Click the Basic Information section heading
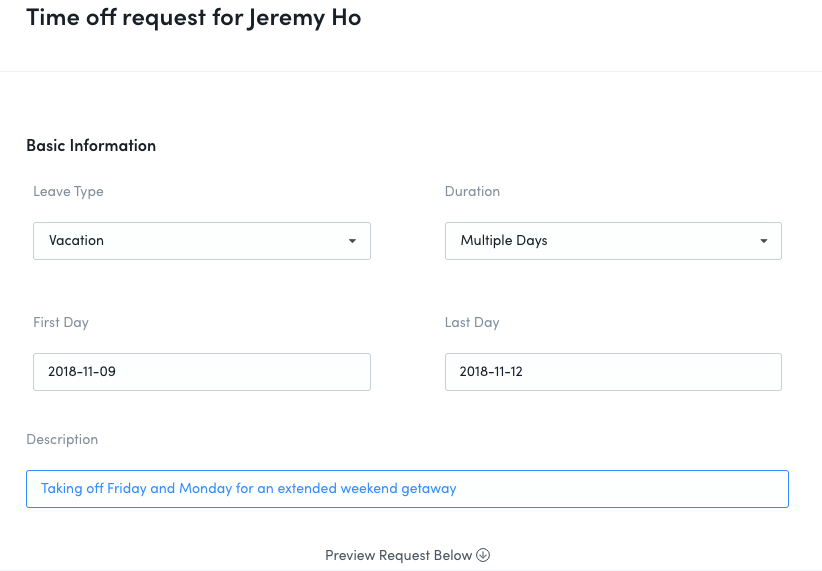 click(91, 145)
